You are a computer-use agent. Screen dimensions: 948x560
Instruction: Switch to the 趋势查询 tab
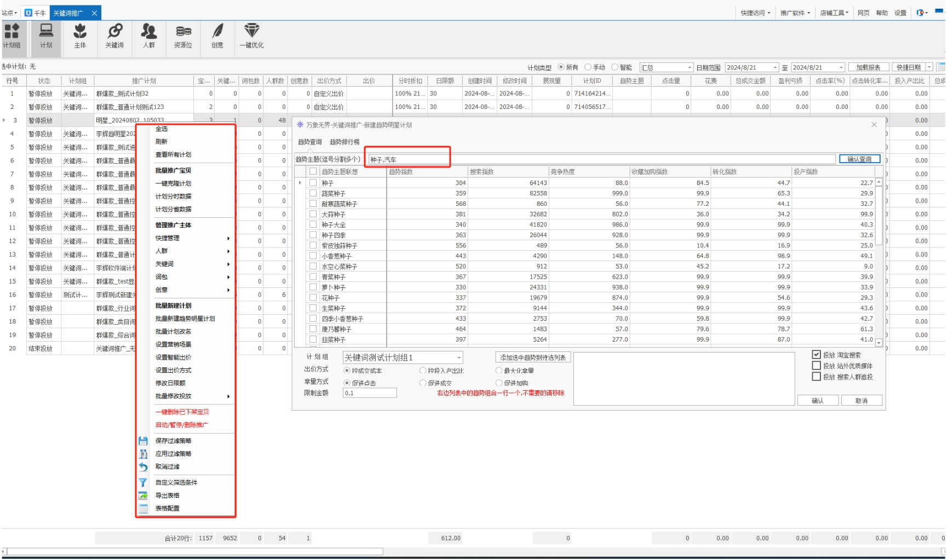[309, 142]
